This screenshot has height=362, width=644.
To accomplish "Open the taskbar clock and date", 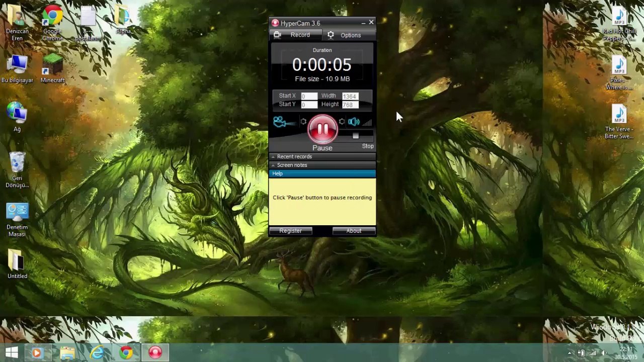I will [x=626, y=353].
